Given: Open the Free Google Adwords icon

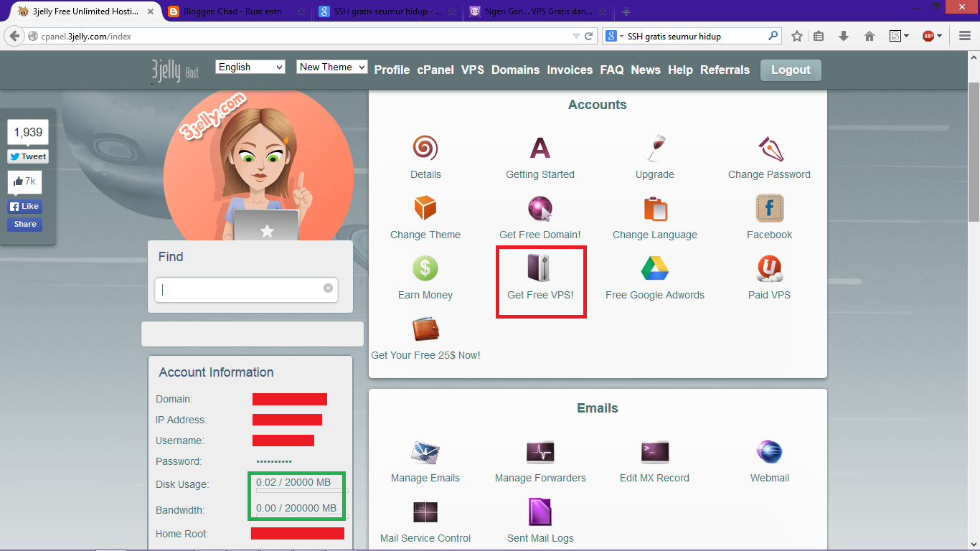Looking at the screenshot, I should [x=655, y=269].
